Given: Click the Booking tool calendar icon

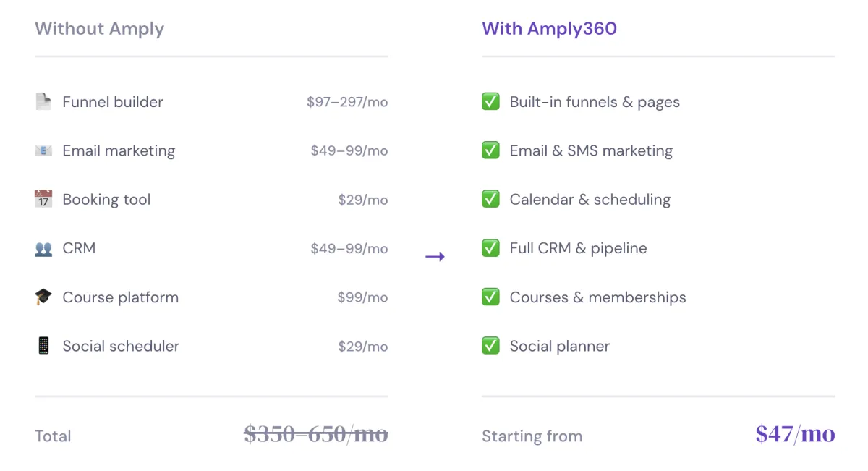Looking at the screenshot, I should pyautogui.click(x=43, y=199).
